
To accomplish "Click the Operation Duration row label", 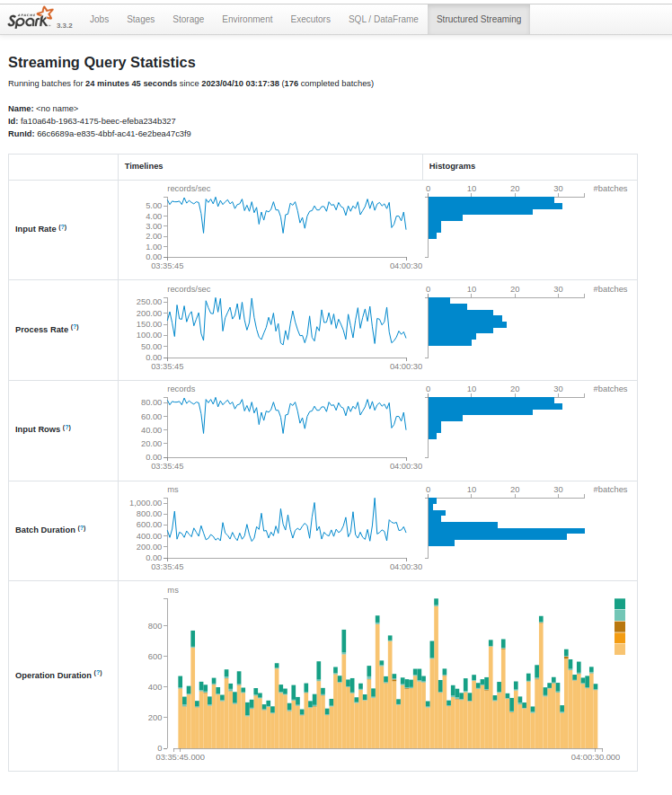I will [x=53, y=676].
